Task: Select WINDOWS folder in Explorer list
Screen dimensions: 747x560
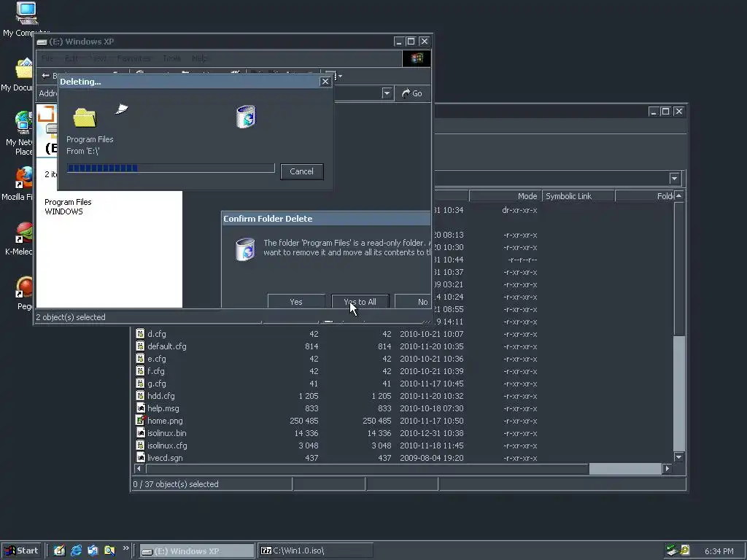Action: click(64, 211)
